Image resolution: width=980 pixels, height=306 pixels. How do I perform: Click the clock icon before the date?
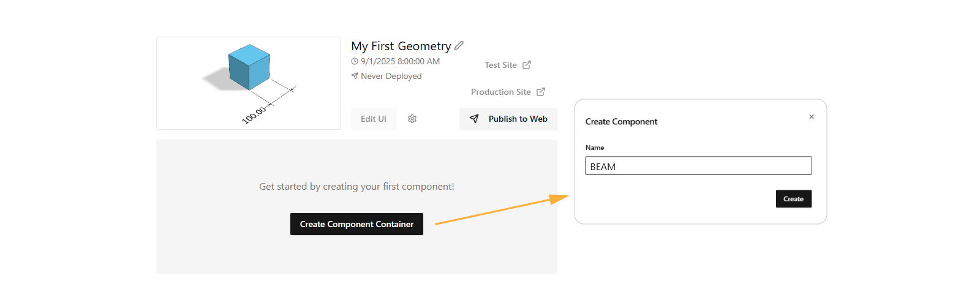(354, 61)
